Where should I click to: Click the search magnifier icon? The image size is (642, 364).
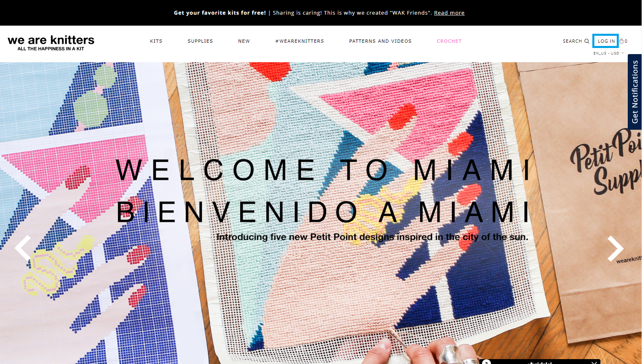(x=587, y=41)
